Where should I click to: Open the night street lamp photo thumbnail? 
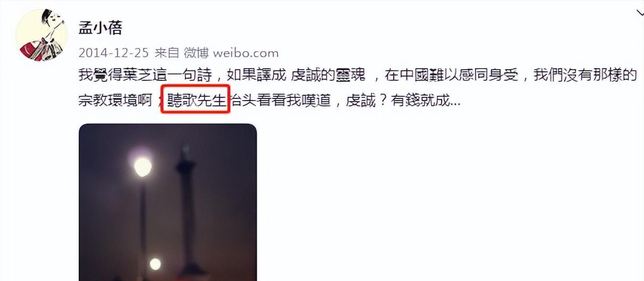click(x=168, y=202)
